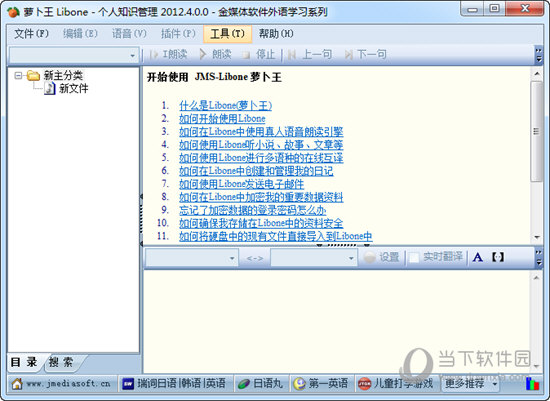The width and height of the screenshot is (550, 401).
Task: Expand the reading toolbar overflow chevron
Action: pyautogui.click(x=539, y=55)
